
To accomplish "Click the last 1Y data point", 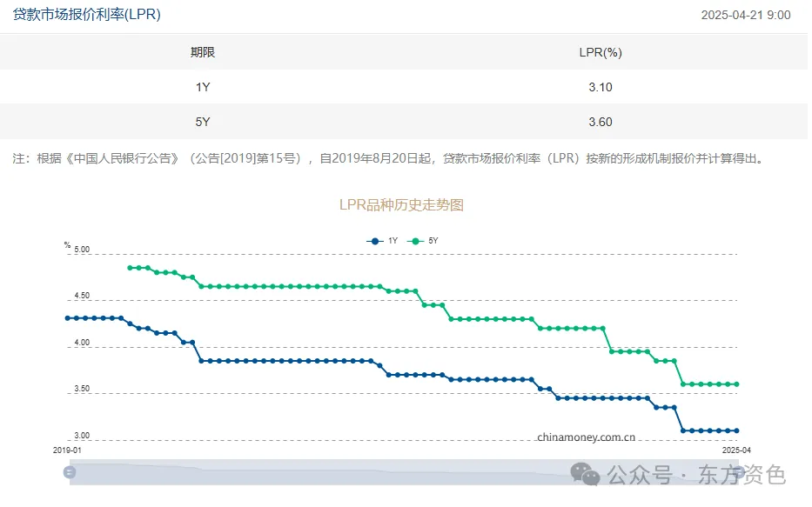I will pyautogui.click(x=736, y=430).
